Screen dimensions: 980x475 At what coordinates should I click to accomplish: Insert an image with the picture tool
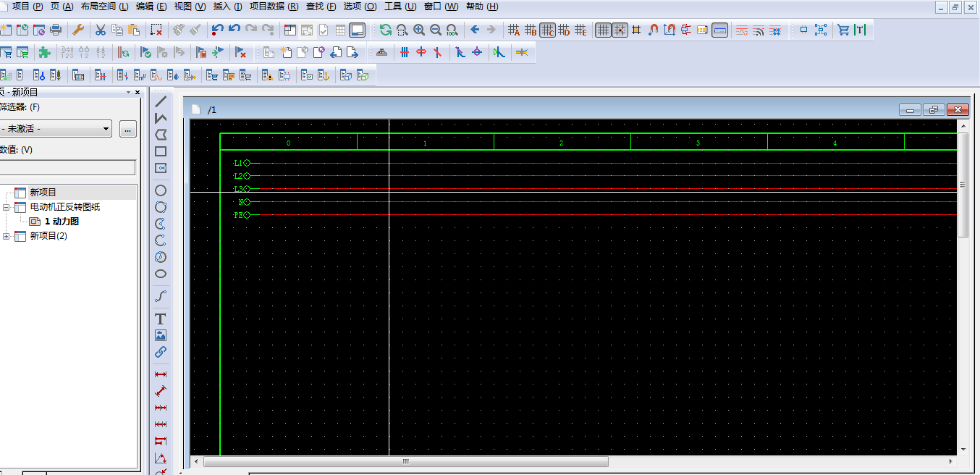pyautogui.click(x=161, y=335)
